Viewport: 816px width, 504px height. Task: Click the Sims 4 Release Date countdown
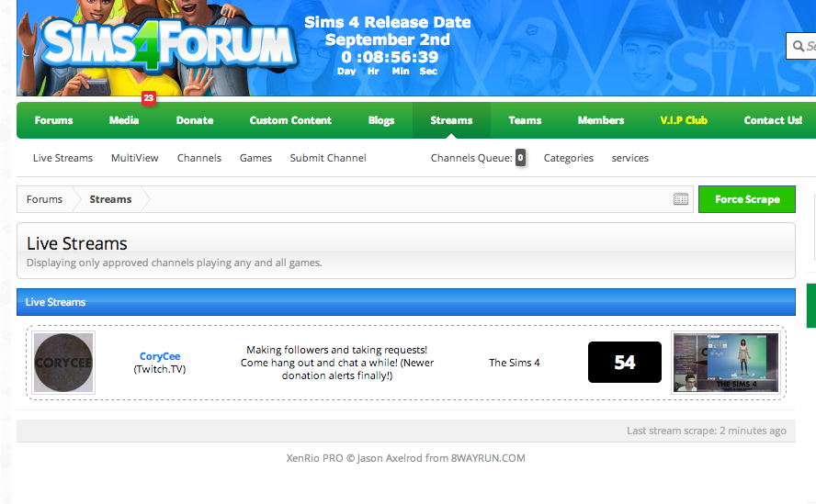coord(388,47)
